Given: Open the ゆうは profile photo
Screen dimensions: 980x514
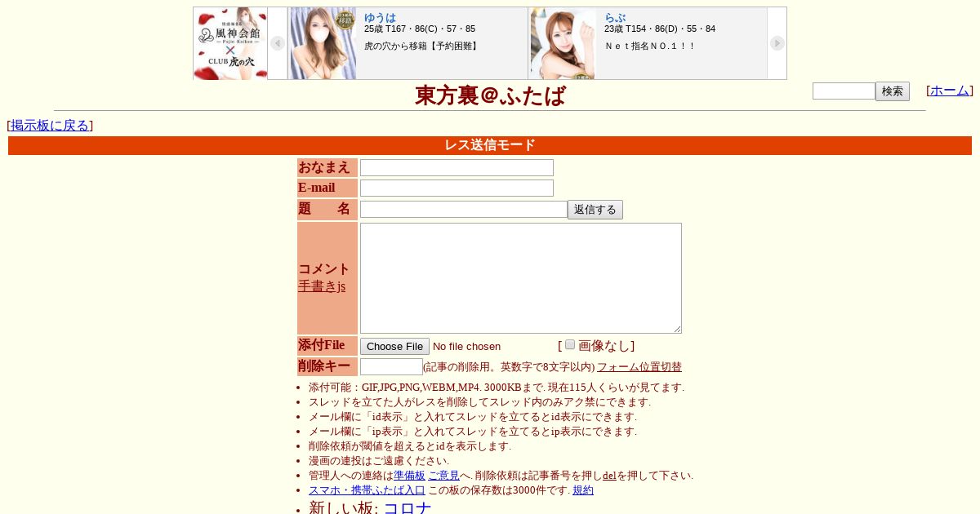Looking at the screenshot, I should click(x=323, y=43).
